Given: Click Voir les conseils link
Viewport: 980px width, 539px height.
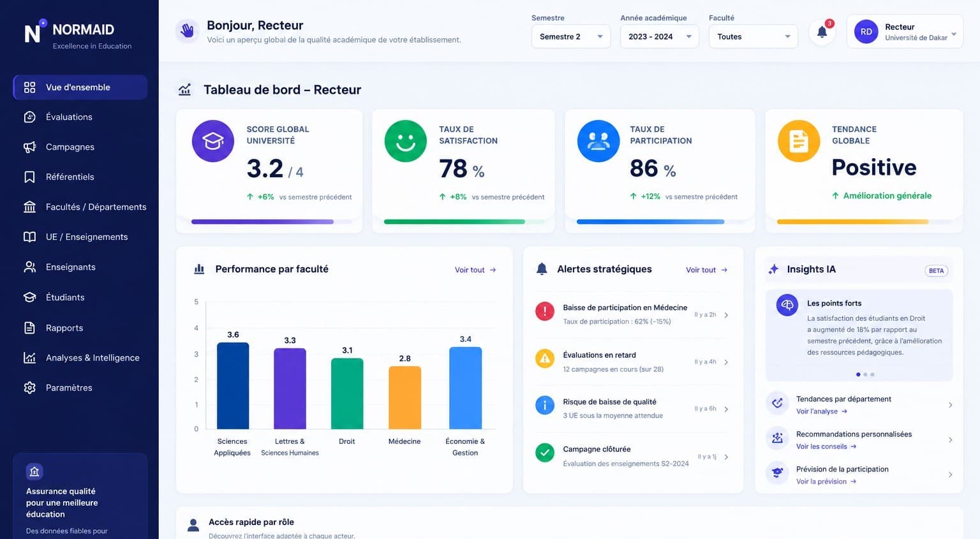Looking at the screenshot, I should (x=826, y=447).
